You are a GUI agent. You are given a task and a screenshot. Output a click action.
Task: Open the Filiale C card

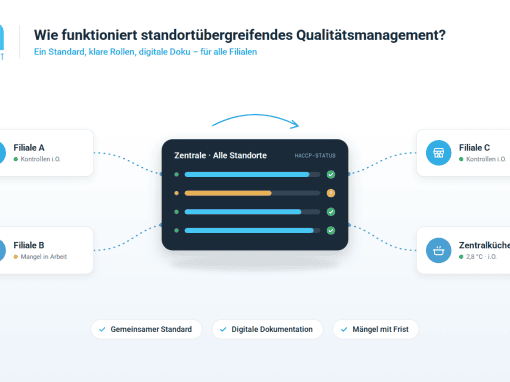point(463,153)
